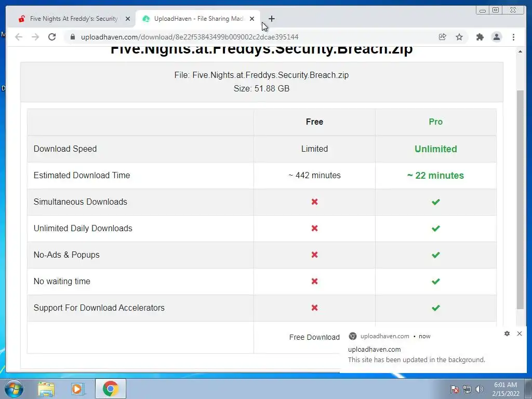Click the address bar URL
The image size is (532, 399).
click(190, 37)
